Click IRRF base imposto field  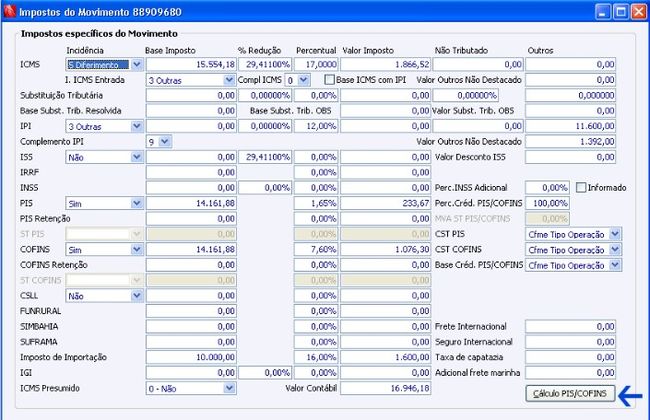(191, 172)
